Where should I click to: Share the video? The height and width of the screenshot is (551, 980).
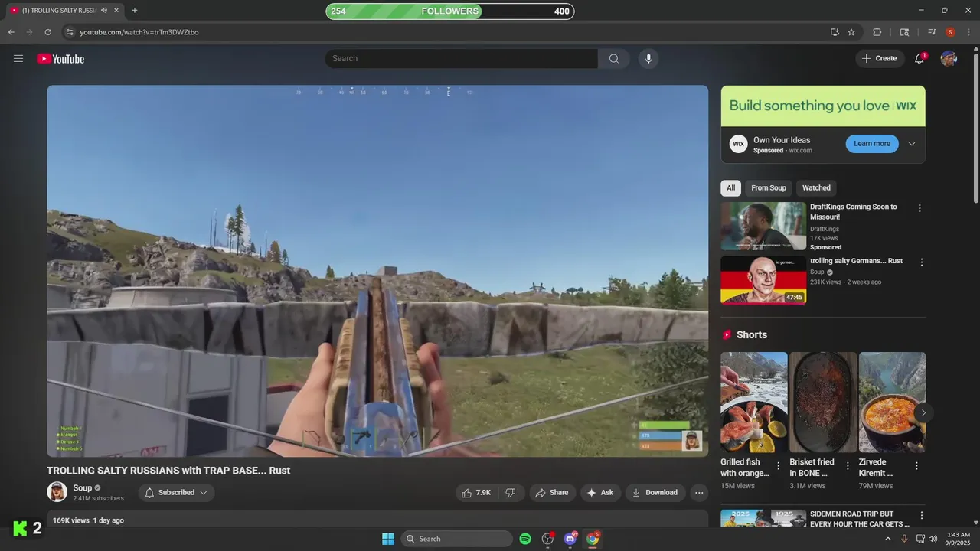pyautogui.click(x=551, y=493)
